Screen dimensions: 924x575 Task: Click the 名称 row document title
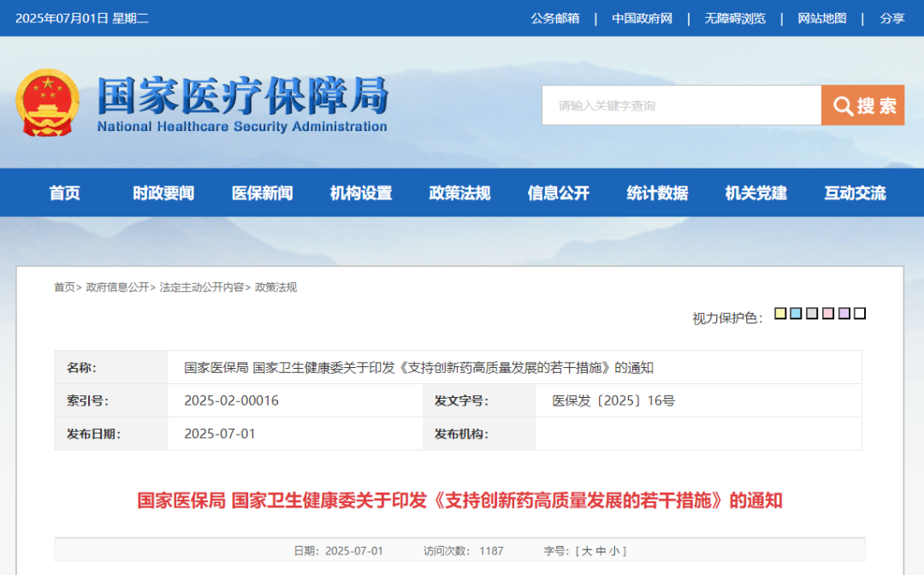419,368
